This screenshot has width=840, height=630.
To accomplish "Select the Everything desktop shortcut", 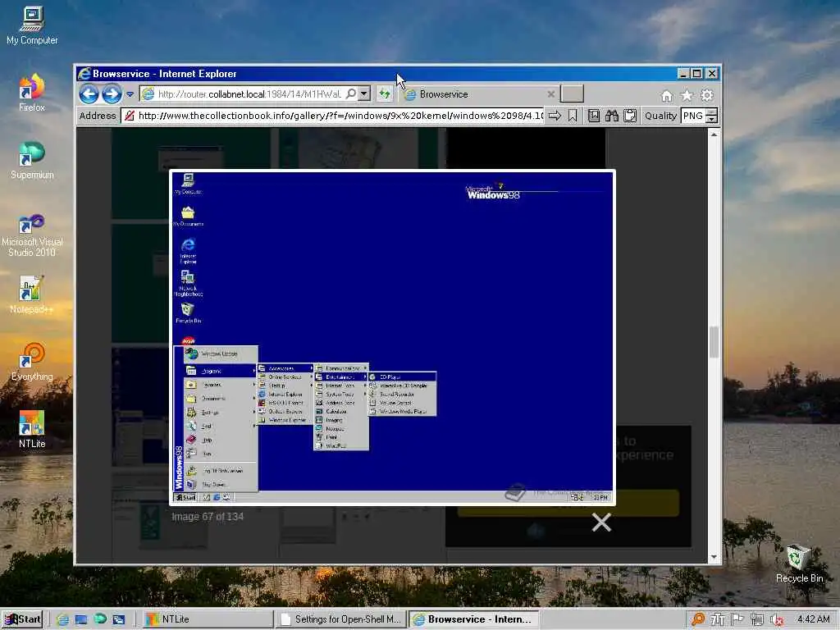I will 32,362.
